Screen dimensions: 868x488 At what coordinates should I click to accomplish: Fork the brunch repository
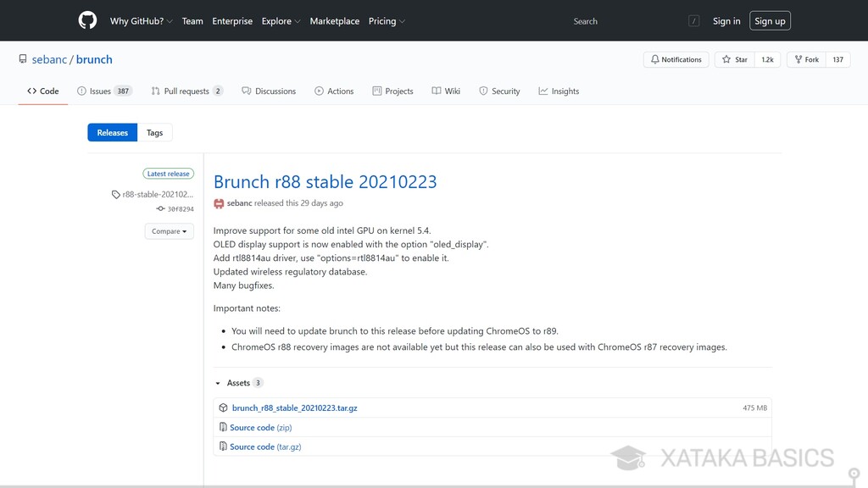click(x=807, y=59)
